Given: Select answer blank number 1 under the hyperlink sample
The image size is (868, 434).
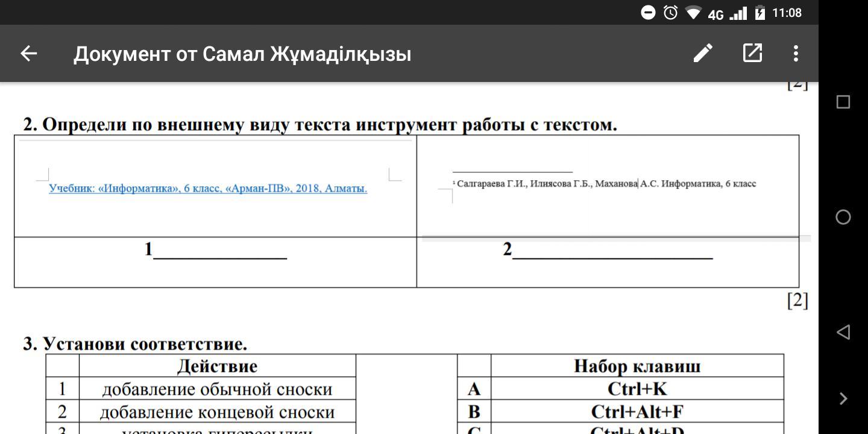Looking at the screenshot, I should (215, 250).
